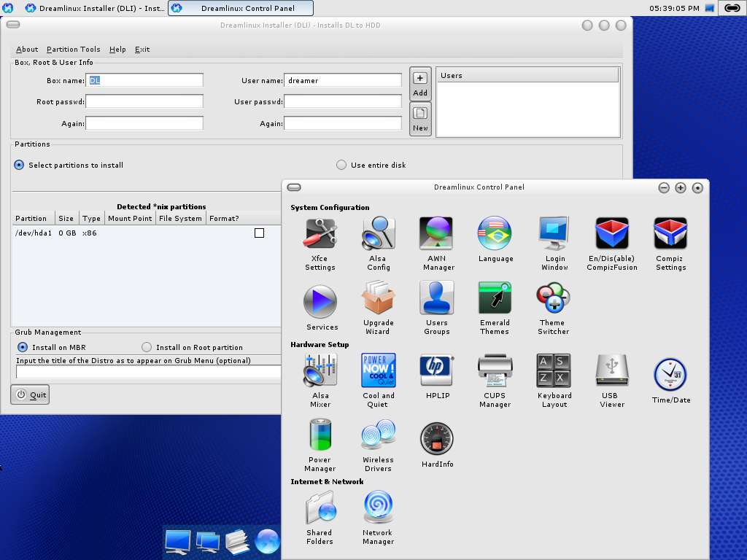Select 'Install on MBR' option
The height and width of the screenshot is (560, 747).
(x=23, y=347)
